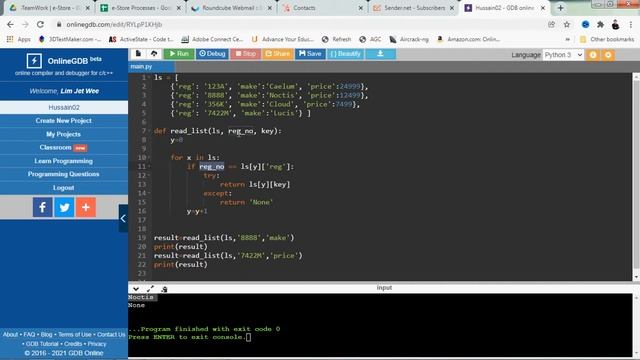This screenshot has width=640, height=360.
Task: Open My Projects in sidebar
Action: pyautogui.click(x=64, y=134)
